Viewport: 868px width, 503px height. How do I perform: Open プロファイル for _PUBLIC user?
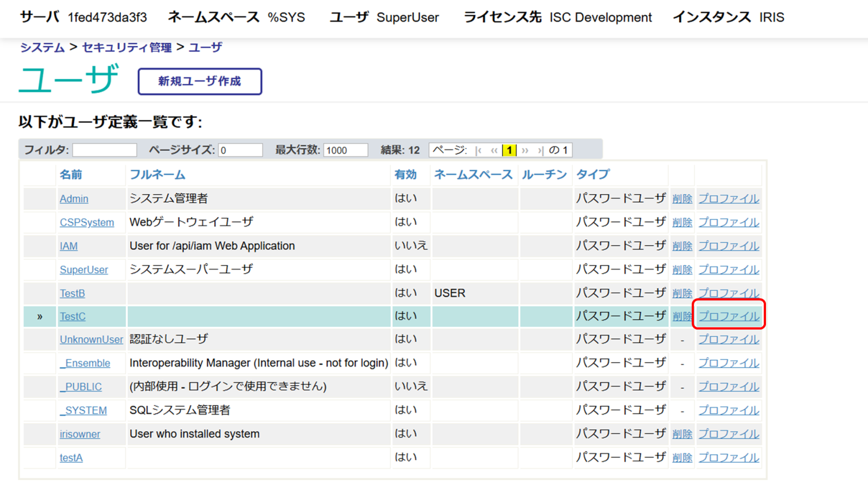coord(729,387)
